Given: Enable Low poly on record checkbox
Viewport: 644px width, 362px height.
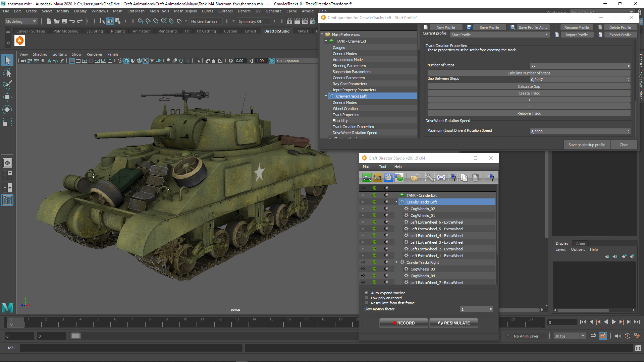Looking at the screenshot, I should pos(367,298).
